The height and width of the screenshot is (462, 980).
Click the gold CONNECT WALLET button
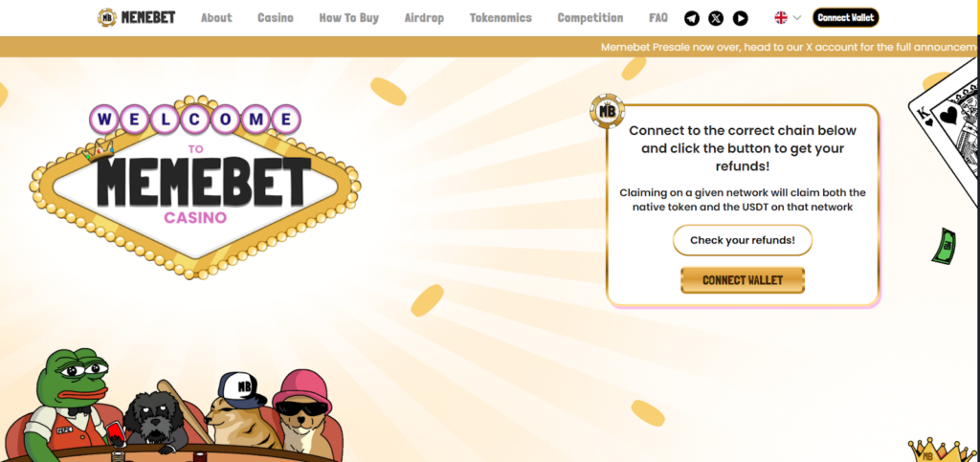point(743,280)
